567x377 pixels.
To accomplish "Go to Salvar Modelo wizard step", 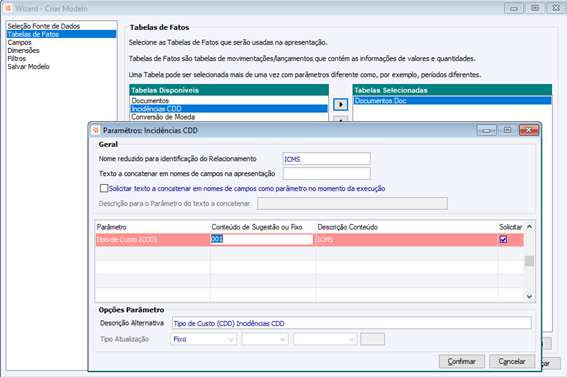I will [29, 67].
